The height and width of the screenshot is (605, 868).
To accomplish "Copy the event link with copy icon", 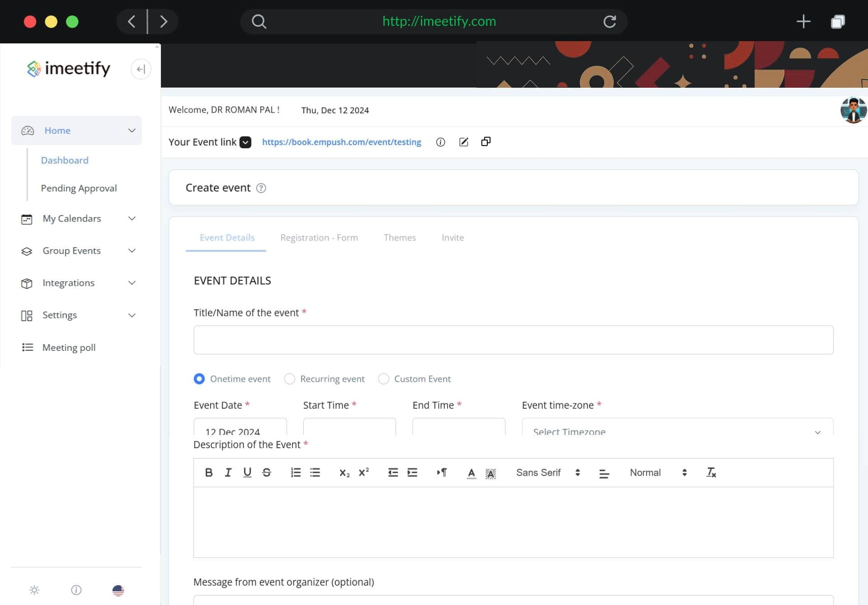I will coord(486,142).
